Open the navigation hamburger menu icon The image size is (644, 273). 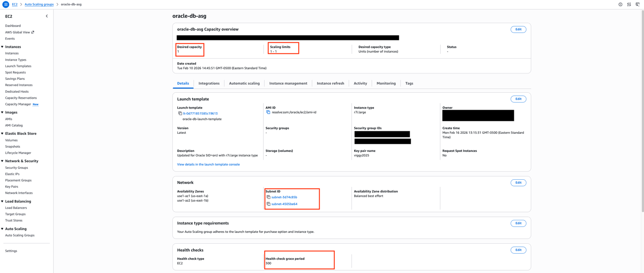tap(6, 5)
